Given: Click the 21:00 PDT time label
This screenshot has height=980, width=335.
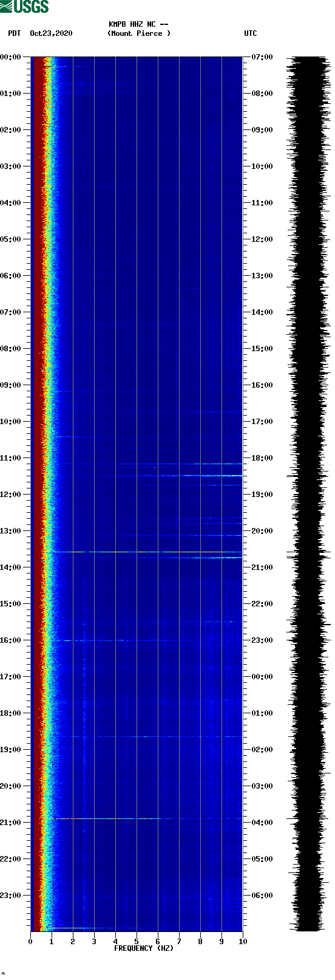Looking at the screenshot, I should (x=10, y=823).
